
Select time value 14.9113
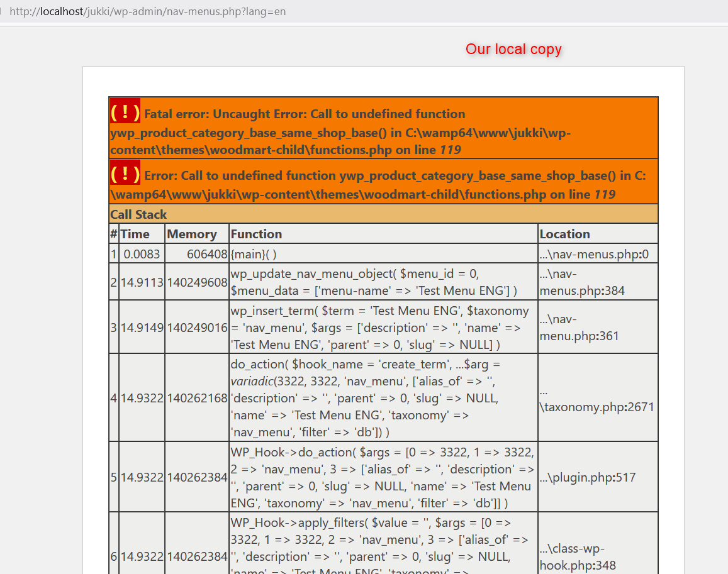142,282
